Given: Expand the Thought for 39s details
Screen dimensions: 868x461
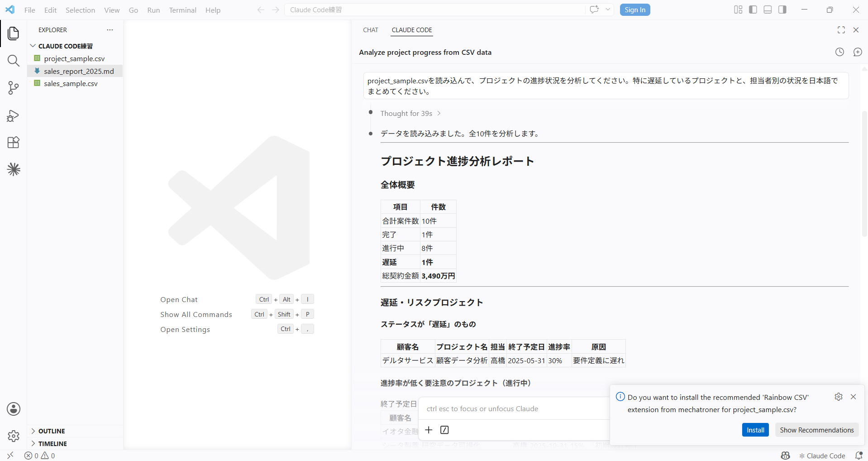Looking at the screenshot, I should point(410,113).
